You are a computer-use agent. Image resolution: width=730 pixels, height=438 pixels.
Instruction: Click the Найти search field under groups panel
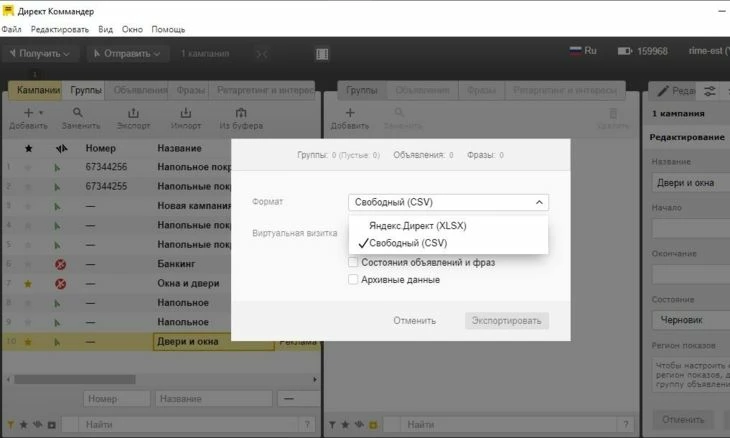pyautogui.click(x=509, y=425)
